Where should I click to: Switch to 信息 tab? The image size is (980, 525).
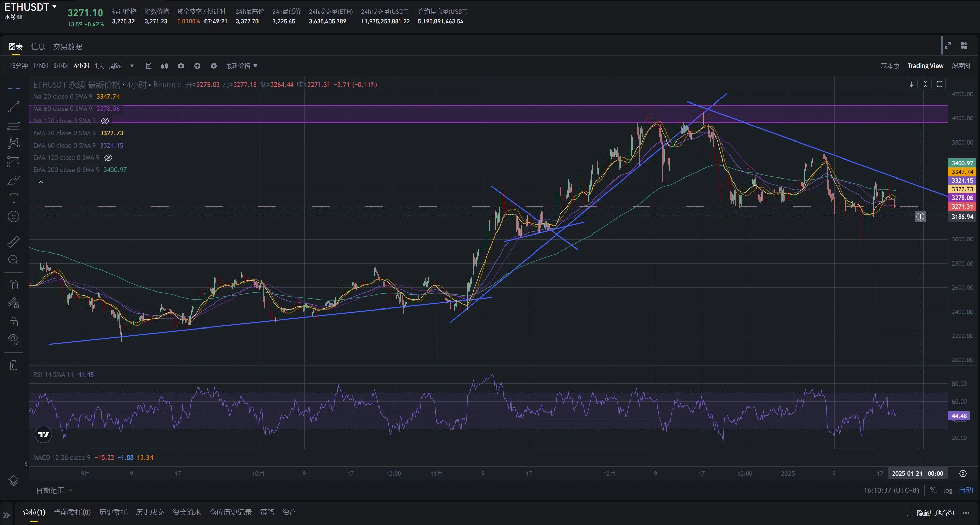point(38,47)
